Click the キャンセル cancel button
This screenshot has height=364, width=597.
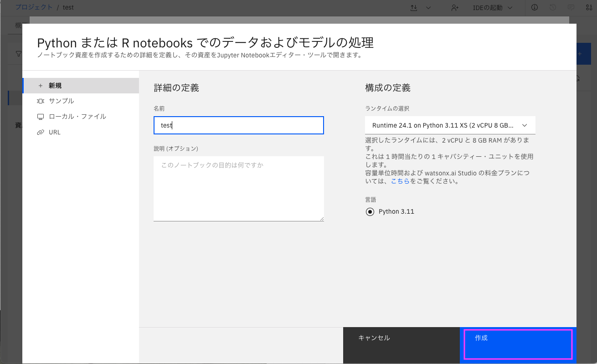coord(401,345)
